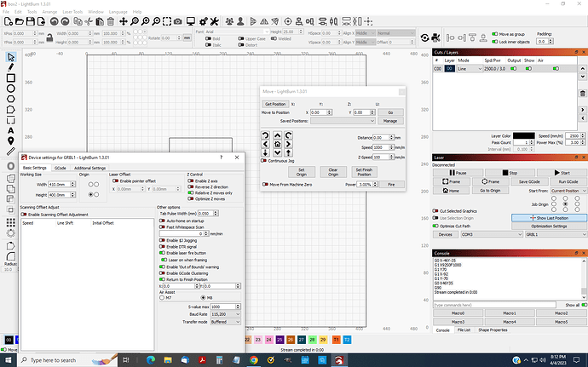
Task: Click the jog left arrow in Move window
Action: click(x=266, y=144)
